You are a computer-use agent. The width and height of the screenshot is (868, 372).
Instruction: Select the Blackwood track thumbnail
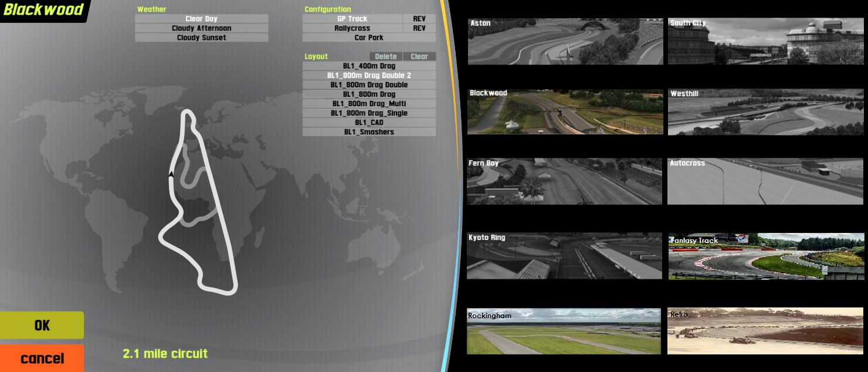click(565, 111)
